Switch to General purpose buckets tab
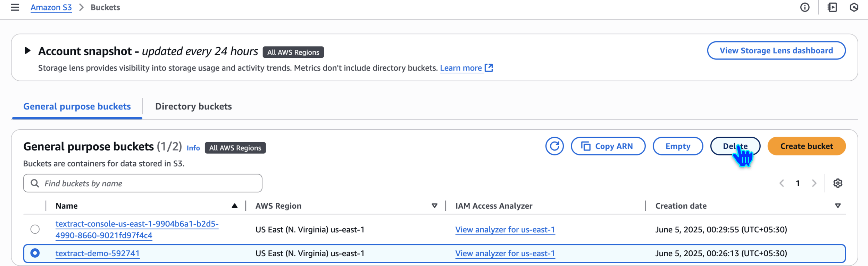868x266 pixels. [77, 106]
